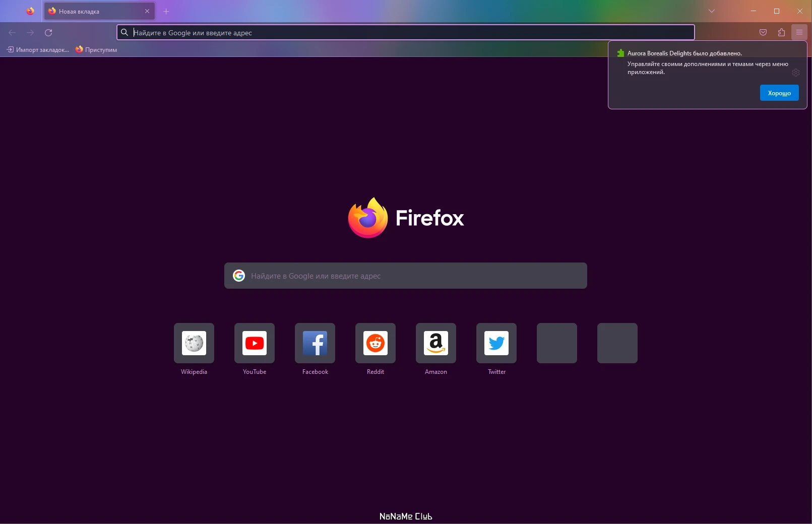The width and height of the screenshot is (812, 524).
Task: Click the Google search box on page
Action: (x=406, y=276)
